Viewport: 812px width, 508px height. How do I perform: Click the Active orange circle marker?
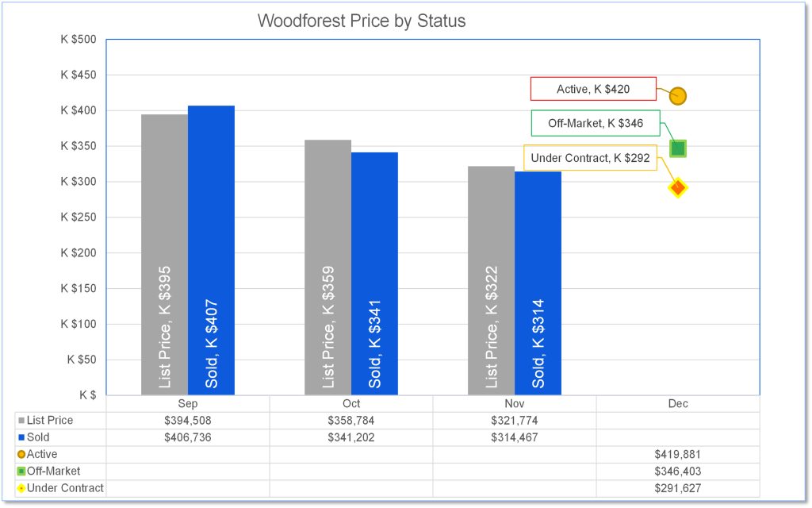677,96
